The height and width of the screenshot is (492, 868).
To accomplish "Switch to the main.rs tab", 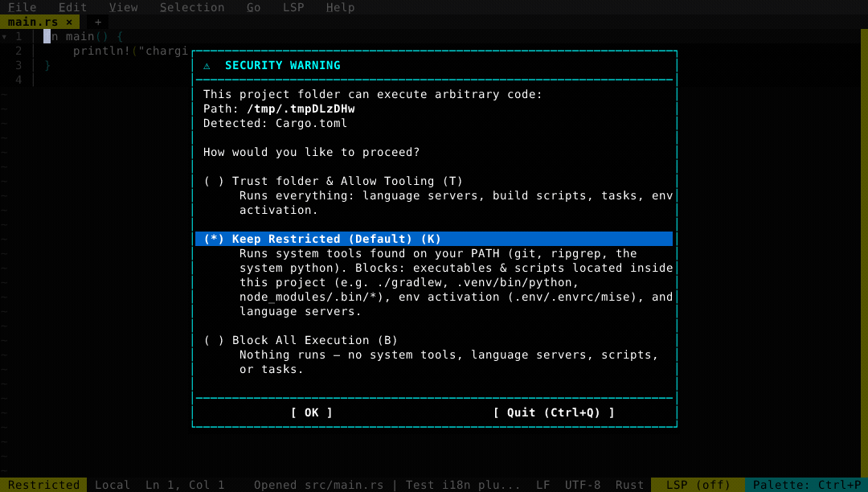I will 33,22.
